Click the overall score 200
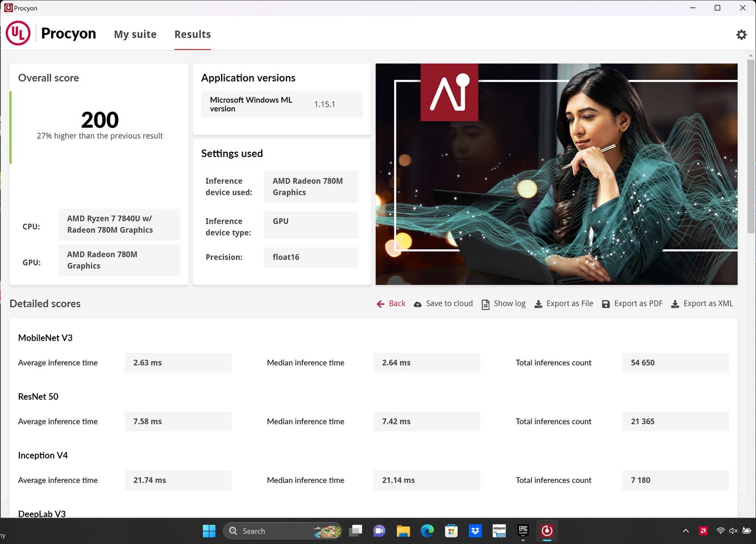Viewport: 756px width, 544px height. [100, 120]
